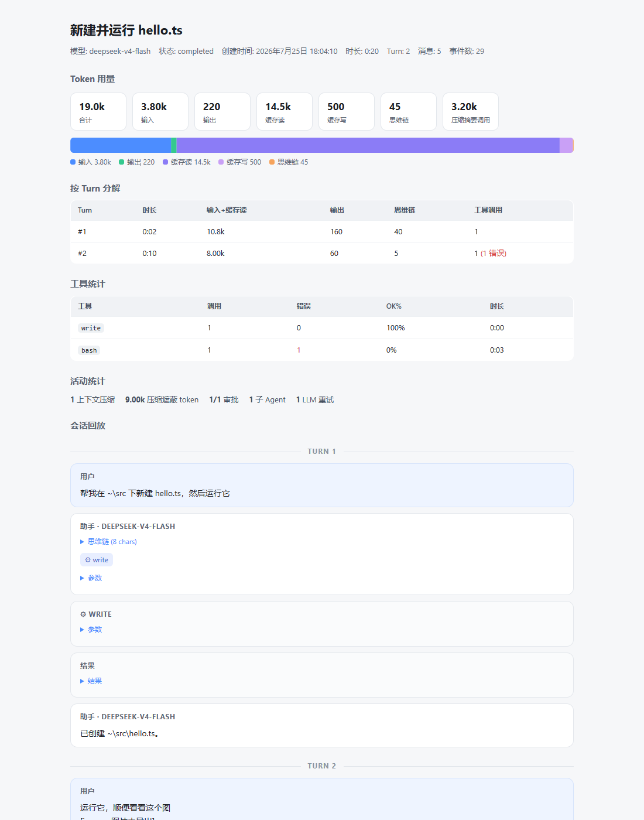Click the bash tool name in 工具统计

click(x=89, y=350)
